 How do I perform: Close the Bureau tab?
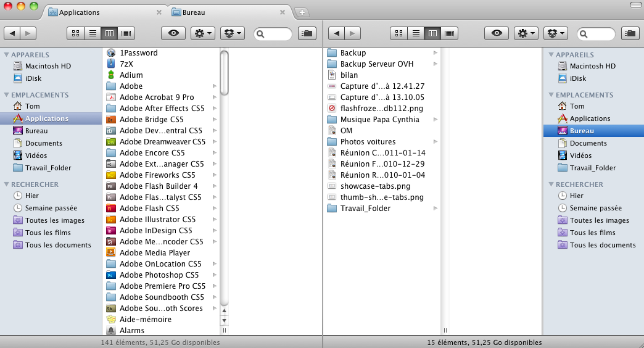pyautogui.click(x=283, y=12)
